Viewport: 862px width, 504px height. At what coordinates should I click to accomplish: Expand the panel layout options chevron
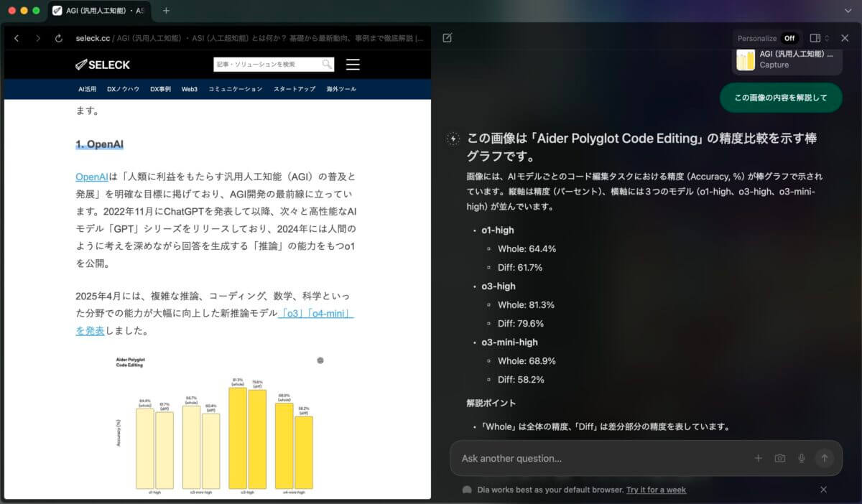tap(827, 38)
